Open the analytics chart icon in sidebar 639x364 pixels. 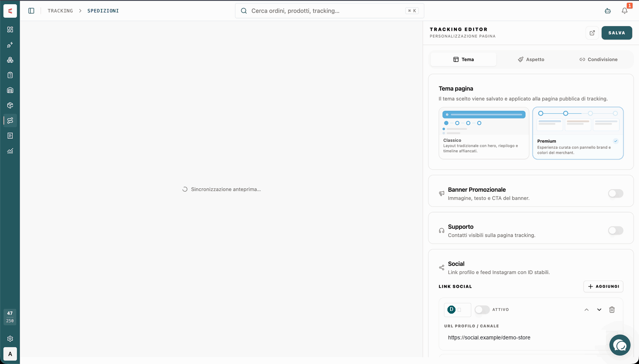[10, 151]
